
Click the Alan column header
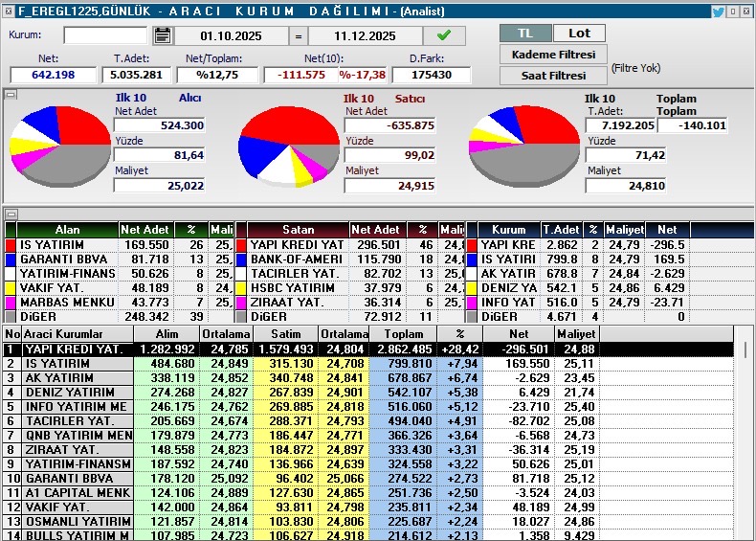click(67, 230)
